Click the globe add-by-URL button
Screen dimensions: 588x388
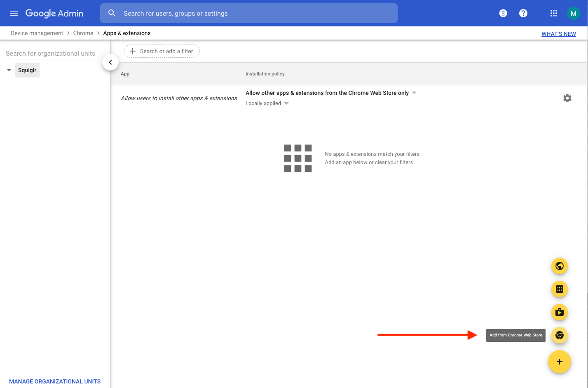[560, 266]
